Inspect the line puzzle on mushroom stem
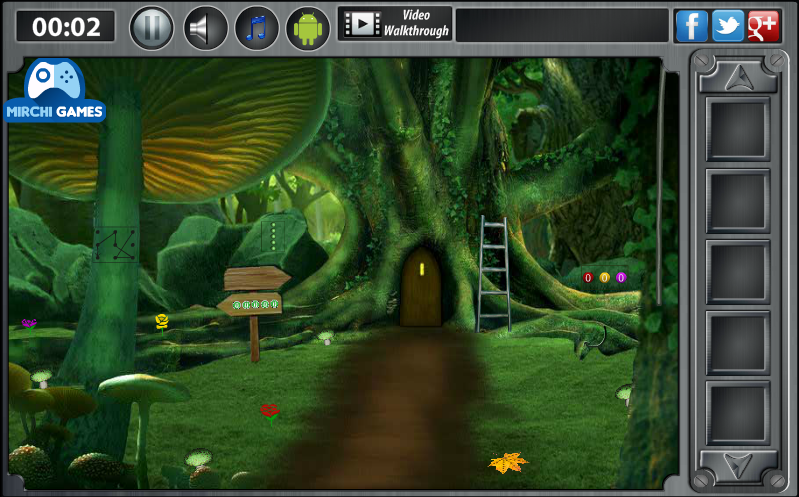 coord(116,245)
